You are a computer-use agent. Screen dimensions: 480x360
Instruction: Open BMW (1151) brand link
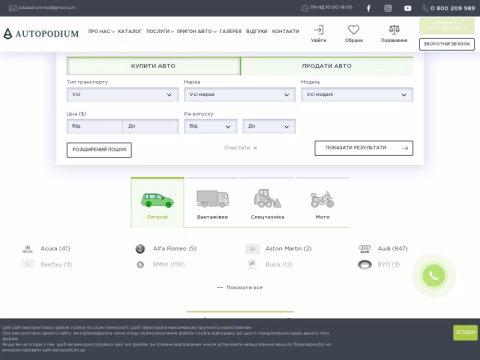point(169,265)
